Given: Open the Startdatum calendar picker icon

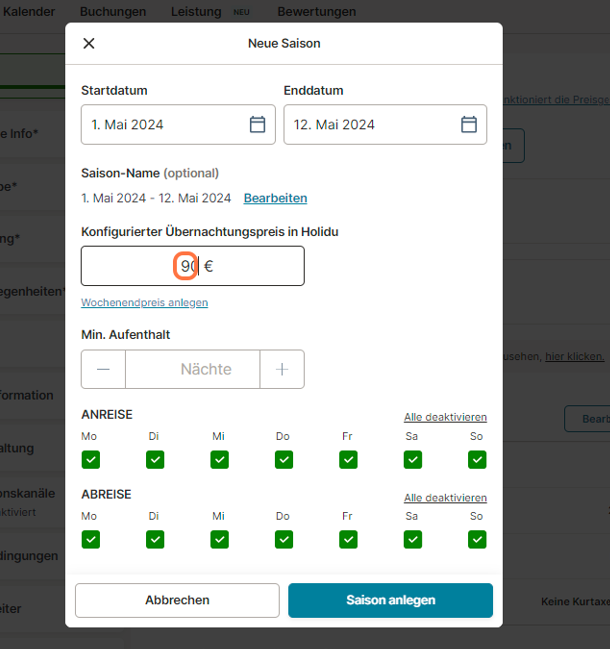Looking at the screenshot, I should click(257, 125).
